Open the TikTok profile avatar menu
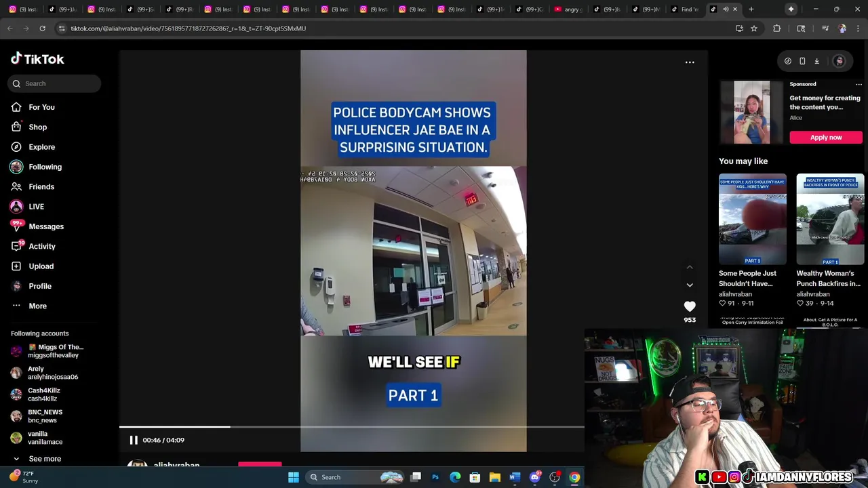This screenshot has width=868, height=488. pos(840,61)
